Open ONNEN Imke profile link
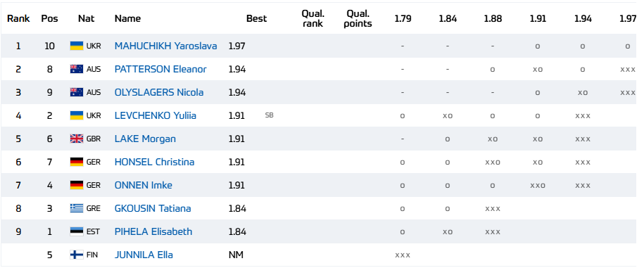The width and height of the screenshot is (644, 268). [144, 185]
